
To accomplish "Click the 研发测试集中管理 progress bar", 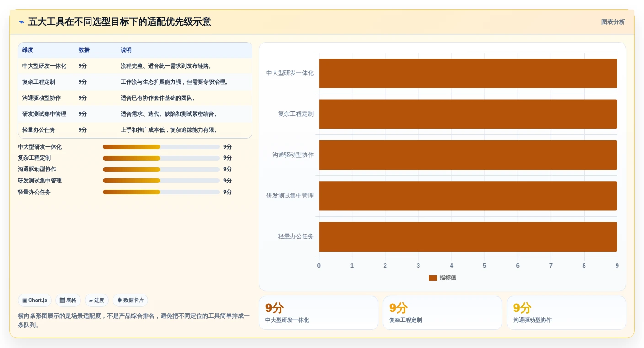I will click(161, 181).
